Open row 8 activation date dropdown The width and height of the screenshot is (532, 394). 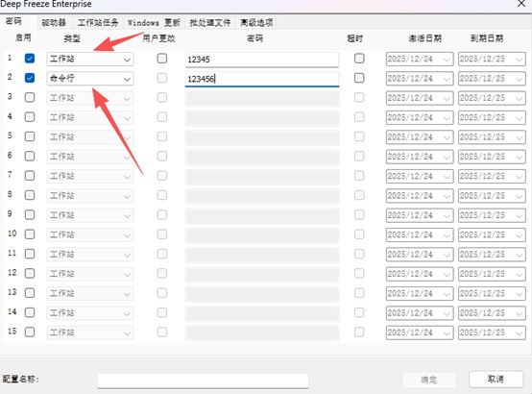point(420,196)
